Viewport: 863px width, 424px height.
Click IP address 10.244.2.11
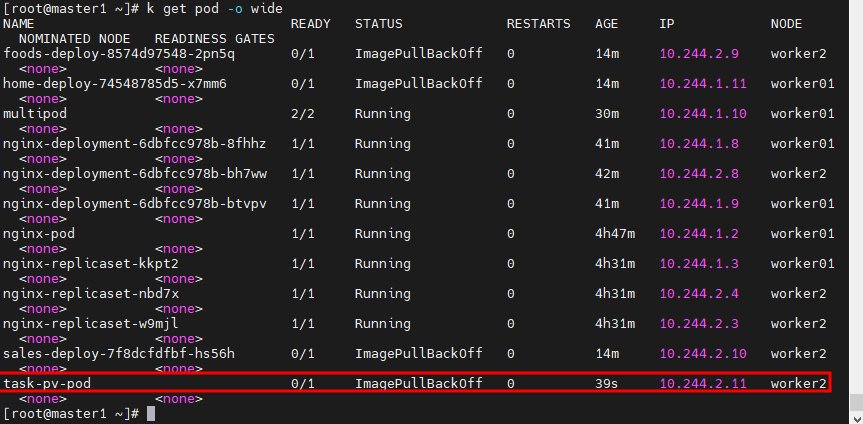pyautogui.click(x=703, y=383)
